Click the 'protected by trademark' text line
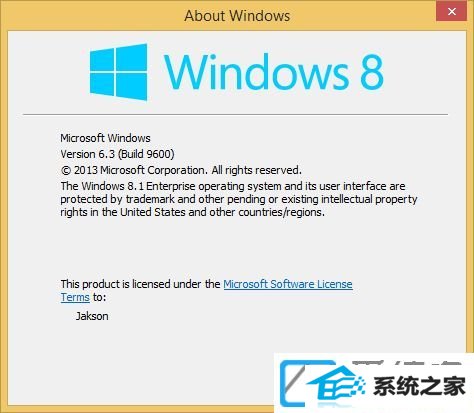Viewport: 474px width, 413px height. (x=239, y=199)
